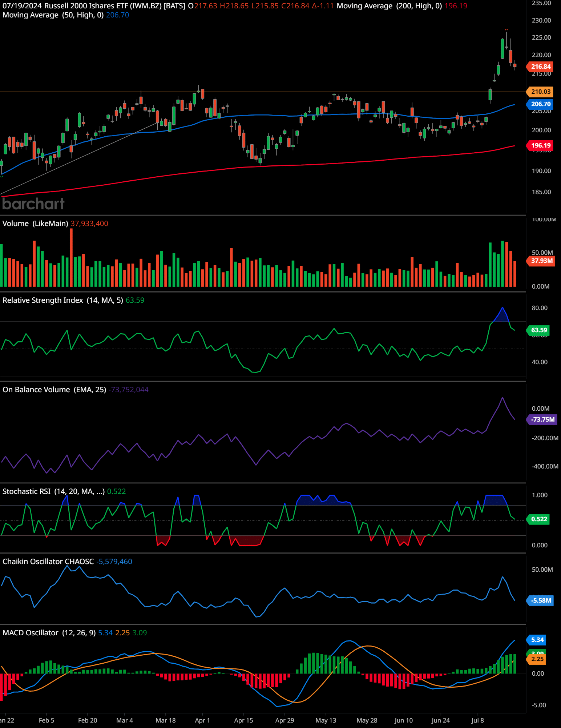Image resolution: width=561 pixels, height=728 pixels.
Task: Click the 230.00 price axis label
Action: [x=541, y=20]
